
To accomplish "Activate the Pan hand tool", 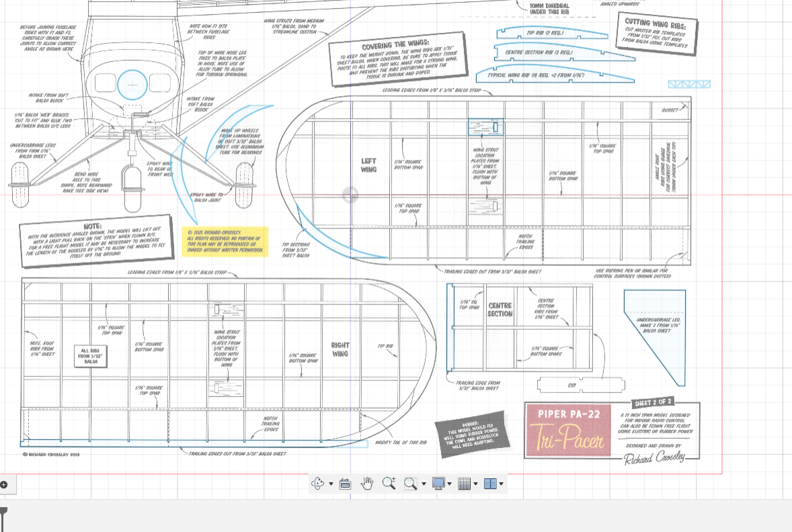I will tap(366, 484).
